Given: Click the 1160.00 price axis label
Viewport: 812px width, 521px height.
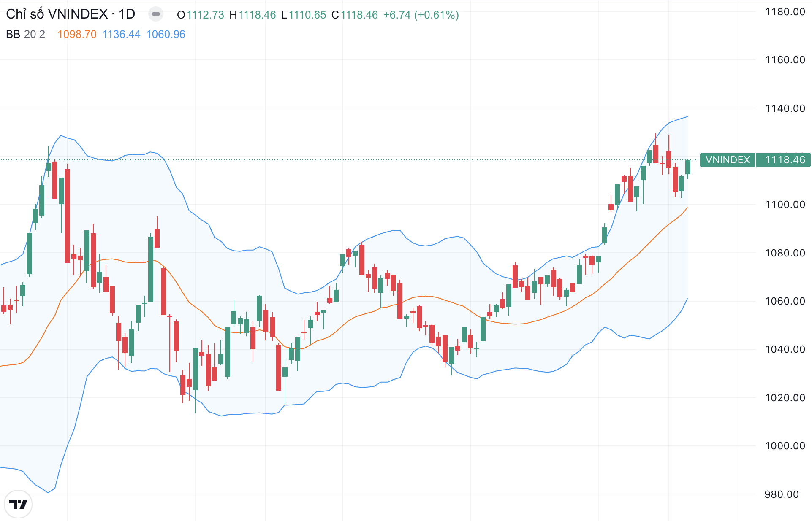Looking at the screenshot, I should [785, 60].
